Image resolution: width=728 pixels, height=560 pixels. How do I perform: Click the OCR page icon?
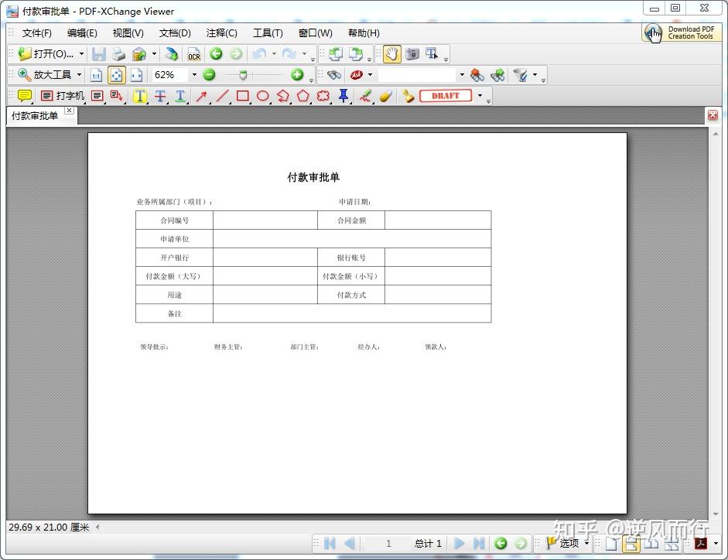coord(194,54)
